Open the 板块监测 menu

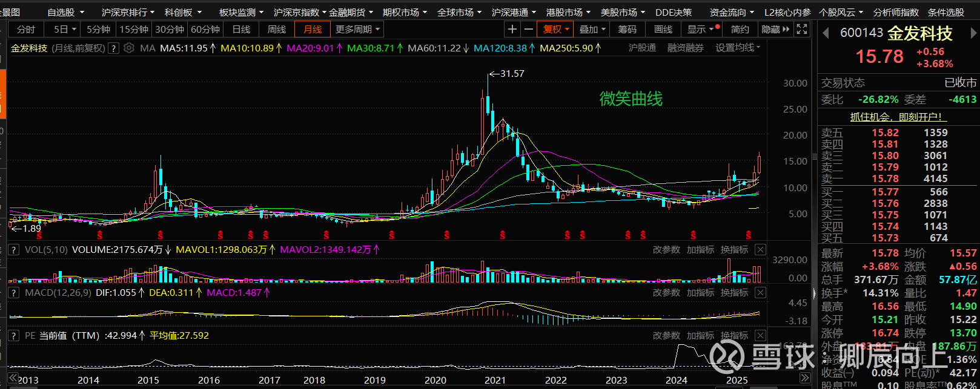241,12
